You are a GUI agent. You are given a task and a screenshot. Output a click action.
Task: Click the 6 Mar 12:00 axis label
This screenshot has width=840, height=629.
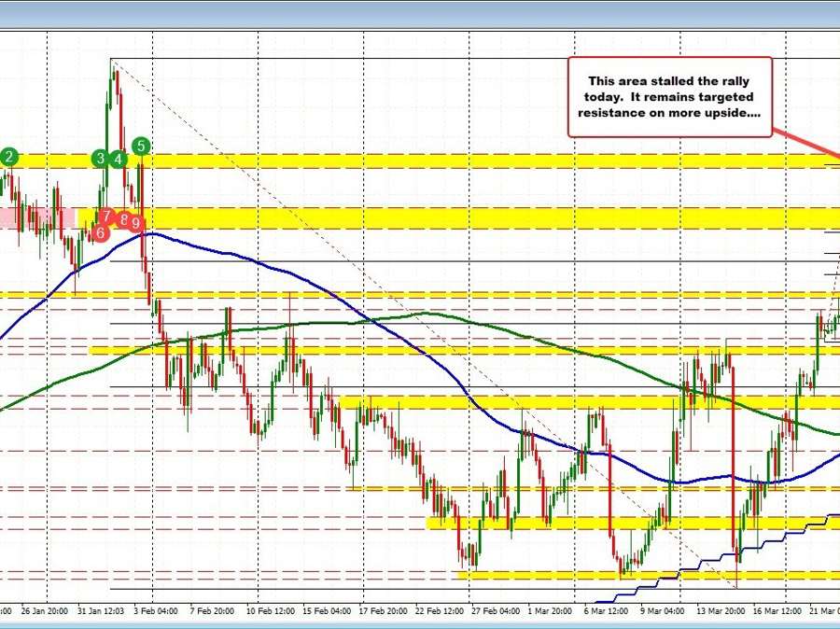pyautogui.click(x=606, y=608)
